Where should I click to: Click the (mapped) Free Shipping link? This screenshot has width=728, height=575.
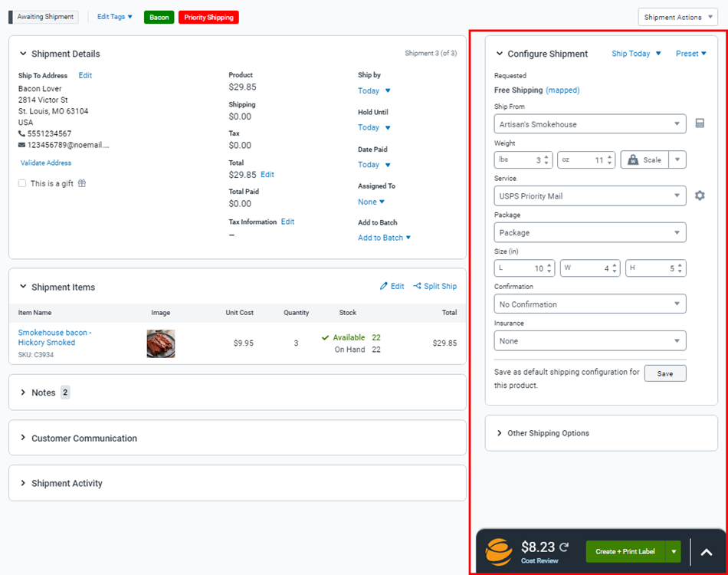[562, 90]
